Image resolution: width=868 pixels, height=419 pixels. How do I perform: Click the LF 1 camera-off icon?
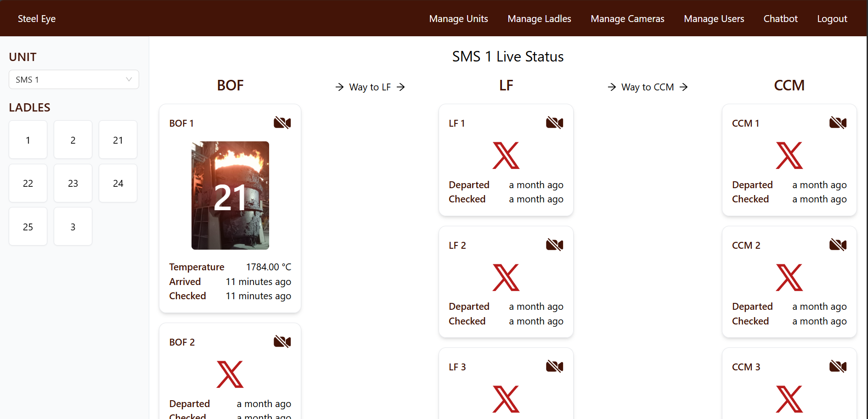coord(554,123)
